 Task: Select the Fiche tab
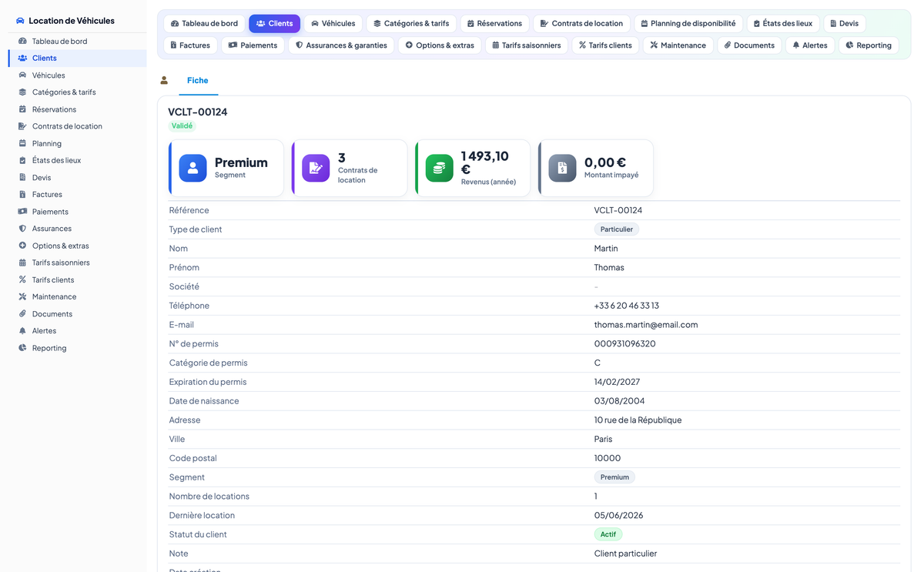[x=198, y=80]
